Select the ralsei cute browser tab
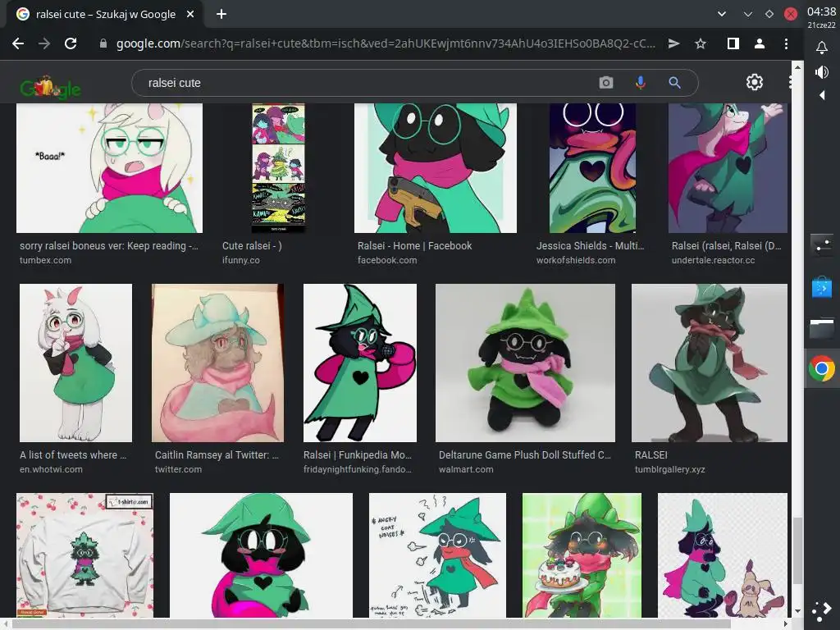 [105, 14]
